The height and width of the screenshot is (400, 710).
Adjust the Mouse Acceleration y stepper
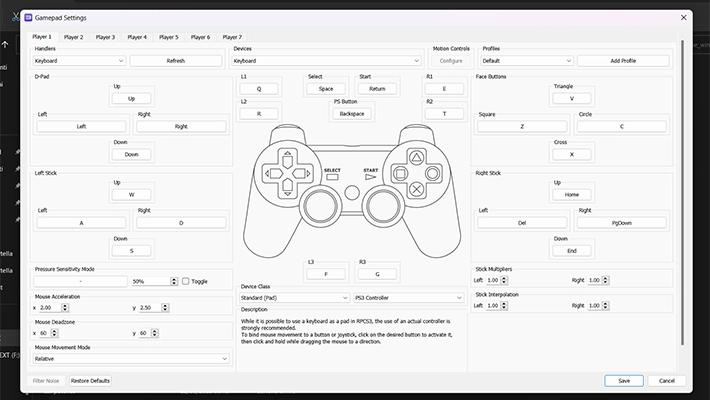[165, 308]
